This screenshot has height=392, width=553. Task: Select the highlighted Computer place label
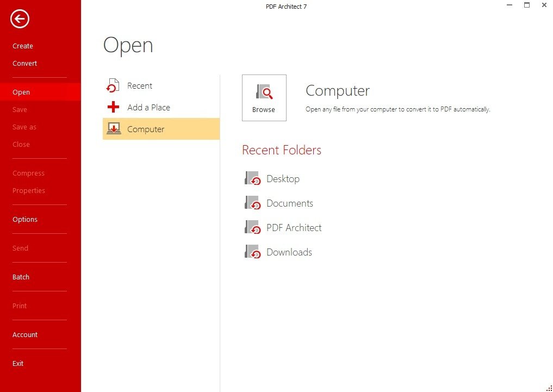coord(146,129)
